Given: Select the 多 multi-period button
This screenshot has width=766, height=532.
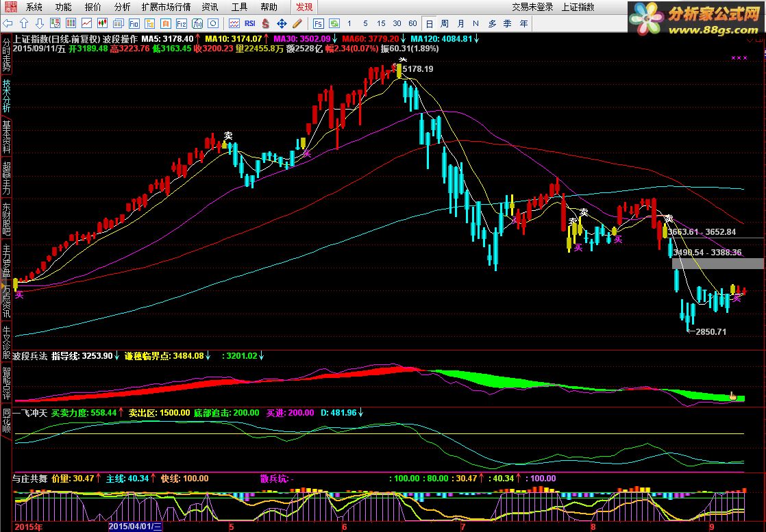Looking at the screenshot, I should 492,23.
